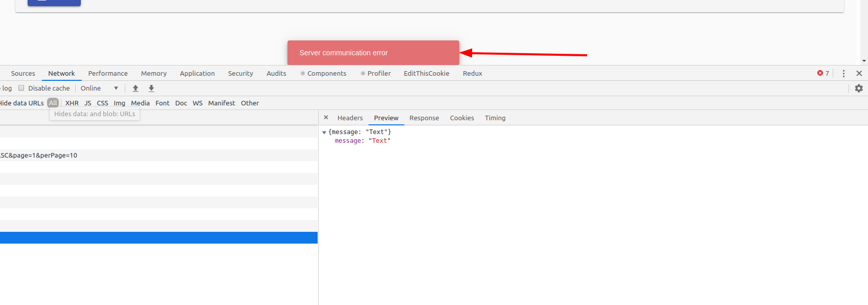Viewport: 868px width, 305px height.
Task: Click the message: "Text" property line
Action: coord(363,141)
